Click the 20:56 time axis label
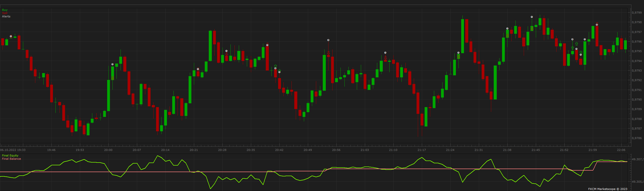644x191 pixels. 336,150
